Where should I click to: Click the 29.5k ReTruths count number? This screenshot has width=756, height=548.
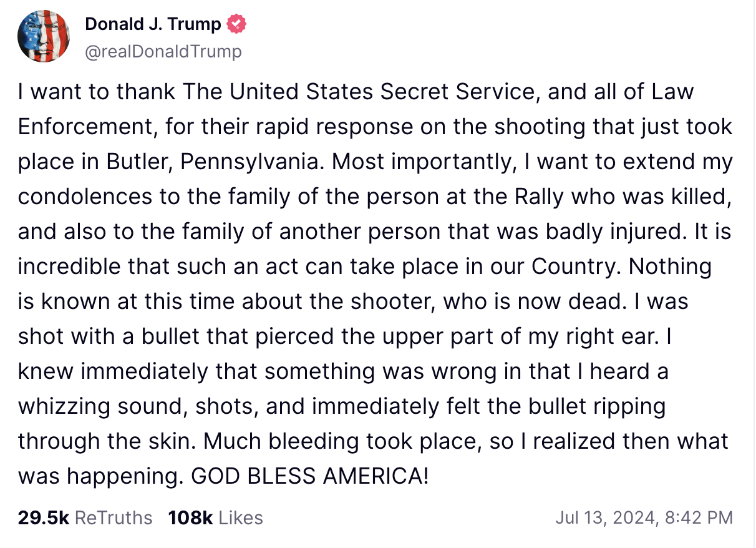tap(43, 517)
